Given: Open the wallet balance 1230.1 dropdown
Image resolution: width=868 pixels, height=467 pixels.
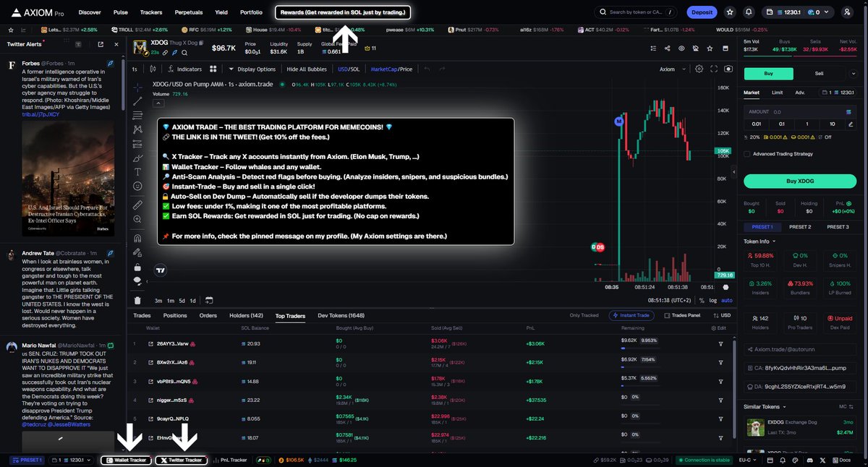Looking at the screenshot, I should [797, 12].
